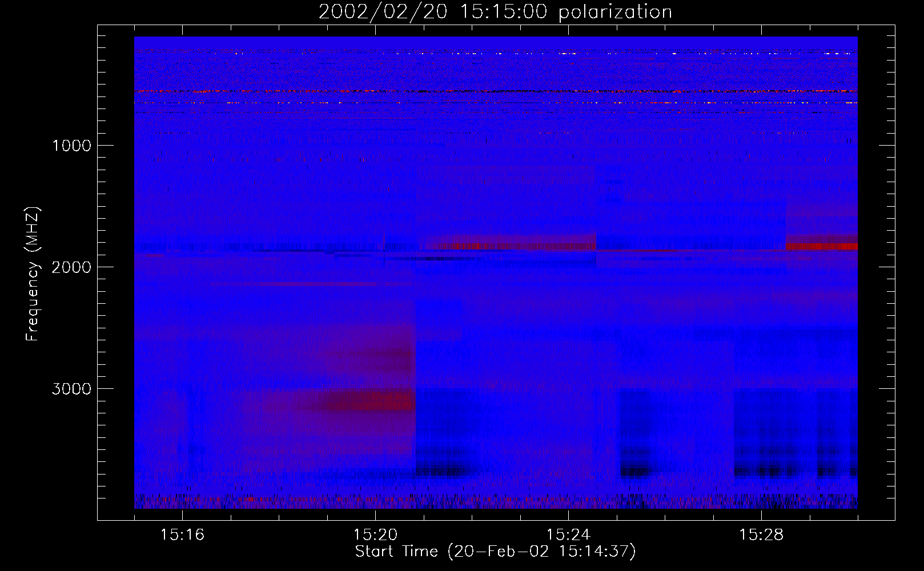Click the 15:24 time tick label
The height and width of the screenshot is (571, 924).
pyautogui.click(x=568, y=535)
